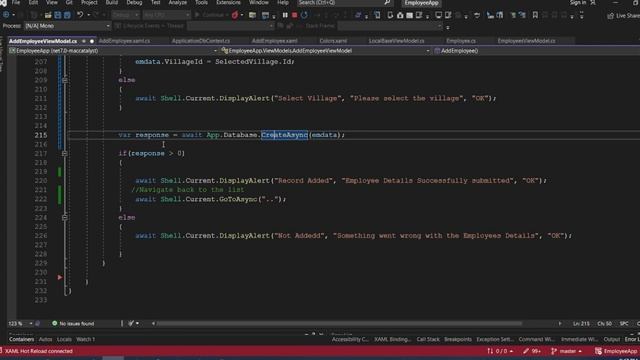The image size is (640, 360).
Task: Click the breakpoint arrow marker at line 231
Action: tap(60, 278)
